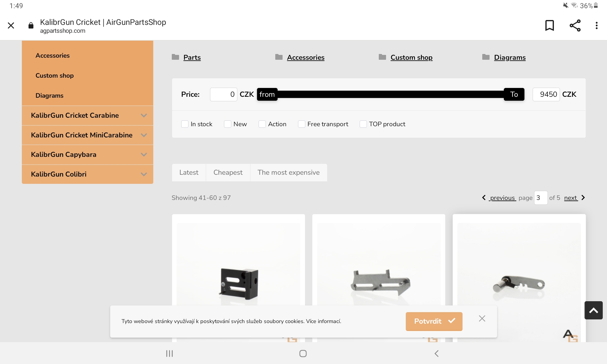
Task: Bookmark this page with bookmark icon
Action: [549, 25]
